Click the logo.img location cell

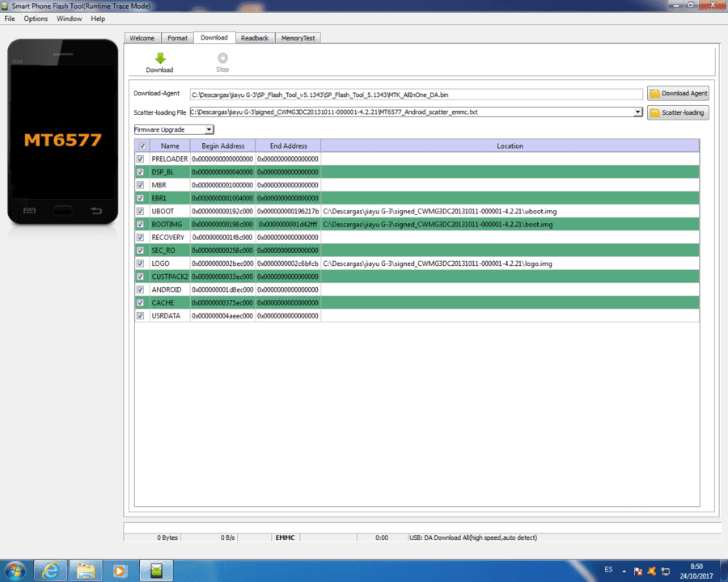tap(510, 264)
